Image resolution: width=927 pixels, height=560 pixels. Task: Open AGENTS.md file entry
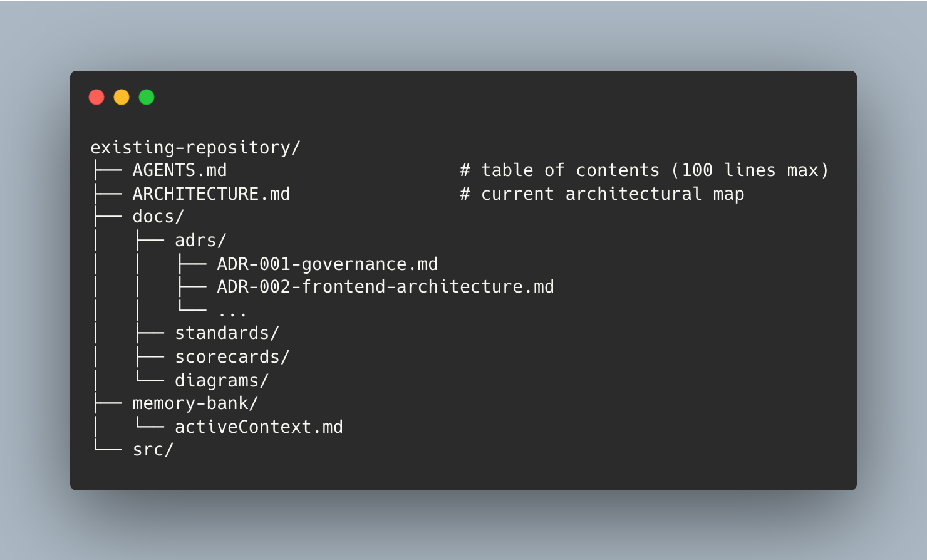tap(180, 170)
